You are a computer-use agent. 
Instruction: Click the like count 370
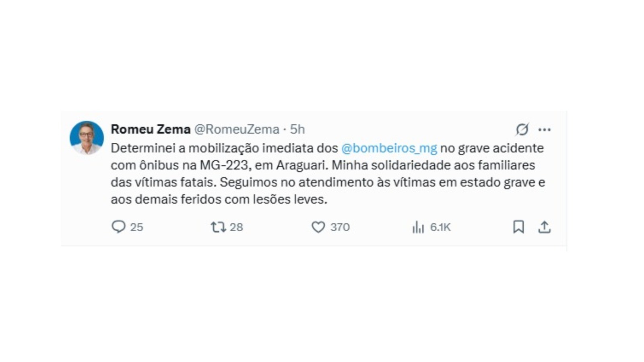(340, 227)
